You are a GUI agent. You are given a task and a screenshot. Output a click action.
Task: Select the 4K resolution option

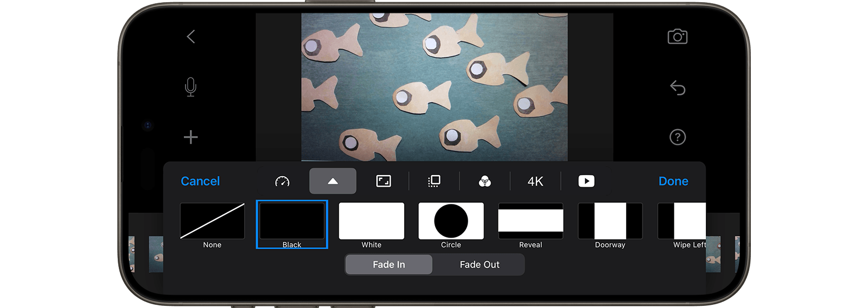535,181
